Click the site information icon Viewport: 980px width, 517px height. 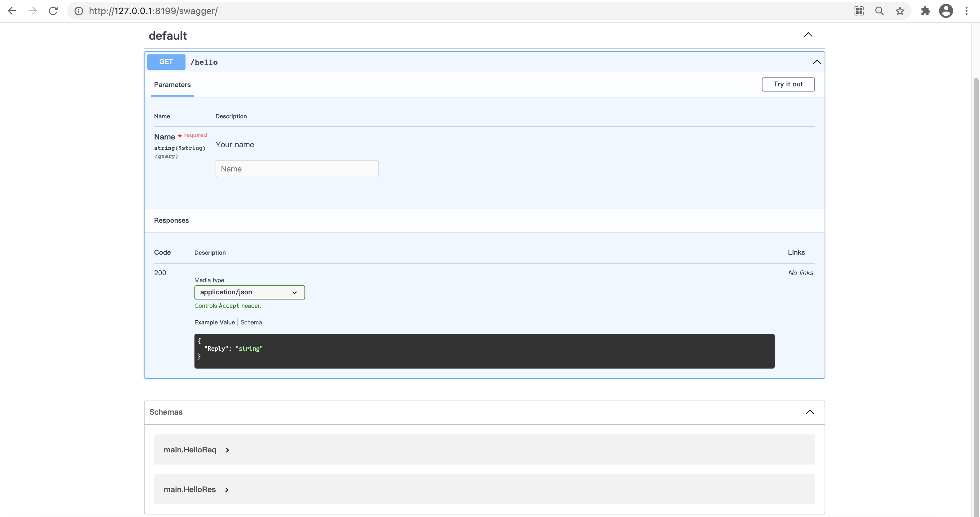79,11
